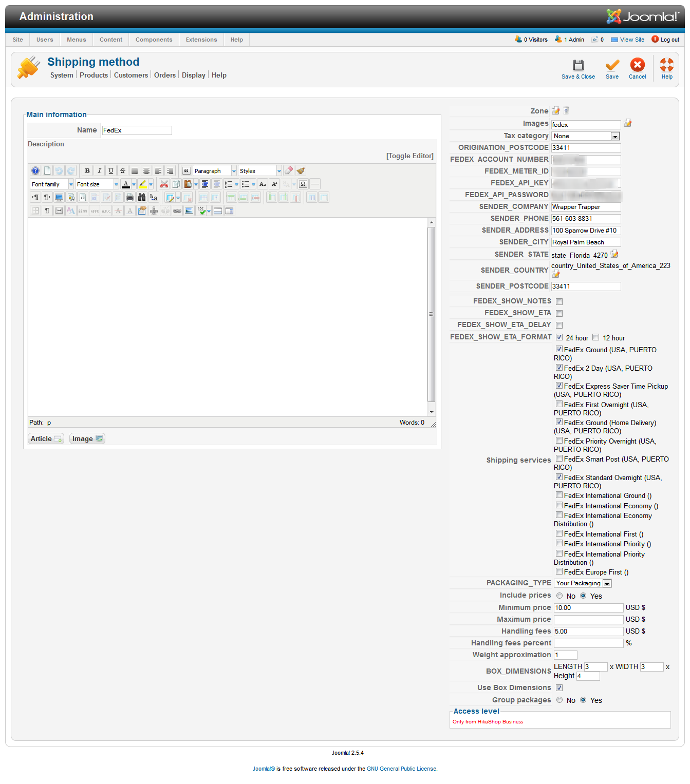Toggle the Use Box Dimensions checkbox
The image size is (690, 784).
(559, 688)
